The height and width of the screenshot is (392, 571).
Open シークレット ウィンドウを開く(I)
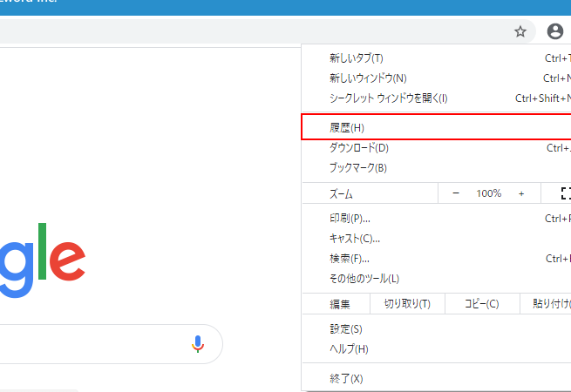pyautogui.click(x=388, y=98)
